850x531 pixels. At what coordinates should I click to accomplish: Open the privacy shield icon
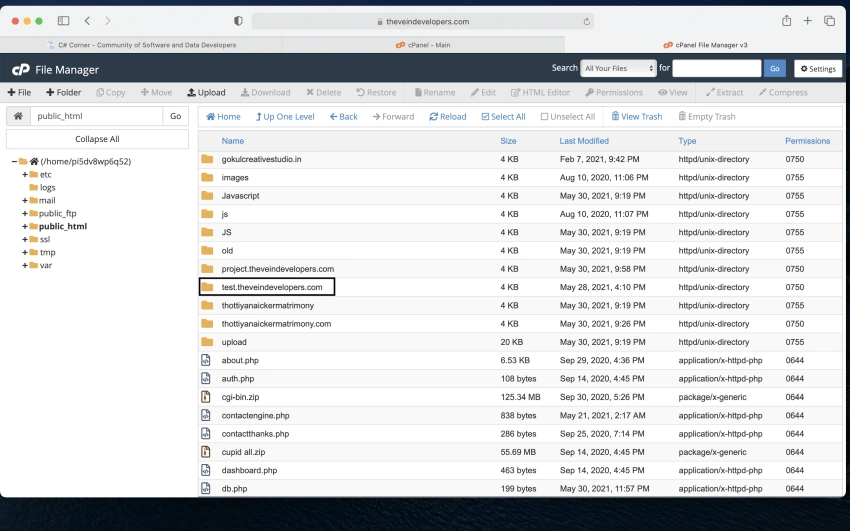pyautogui.click(x=238, y=21)
